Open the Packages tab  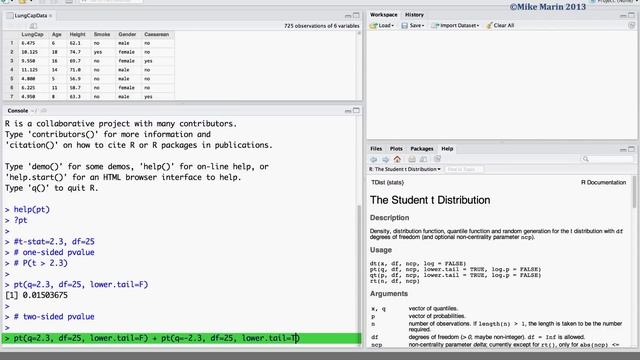click(422, 149)
